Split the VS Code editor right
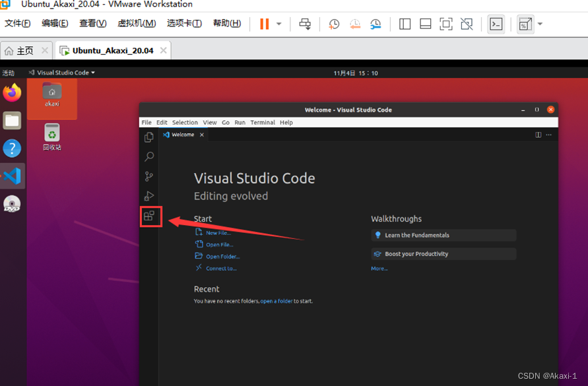Image resolution: width=588 pixels, height=386 pixels. [x=538, y=135]
